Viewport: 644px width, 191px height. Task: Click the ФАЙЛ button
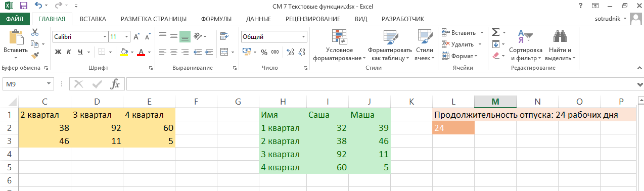click(15, 19)
